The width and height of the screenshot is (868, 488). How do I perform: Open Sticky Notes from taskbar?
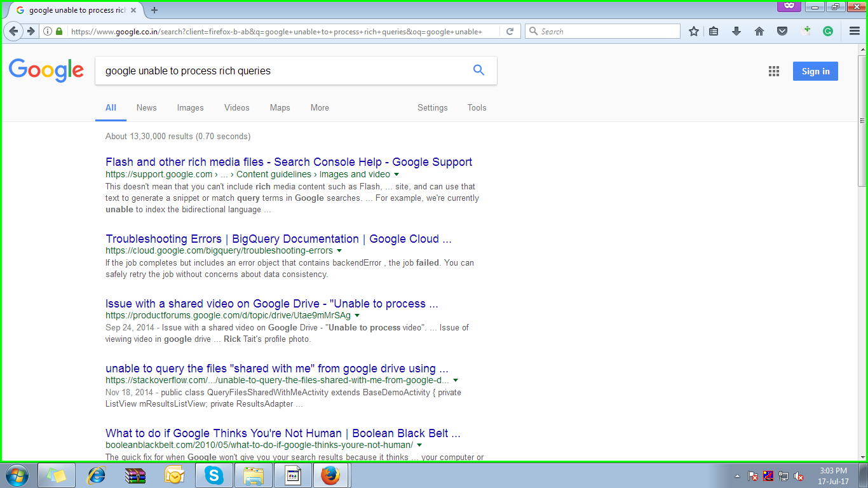click(57, 475)
